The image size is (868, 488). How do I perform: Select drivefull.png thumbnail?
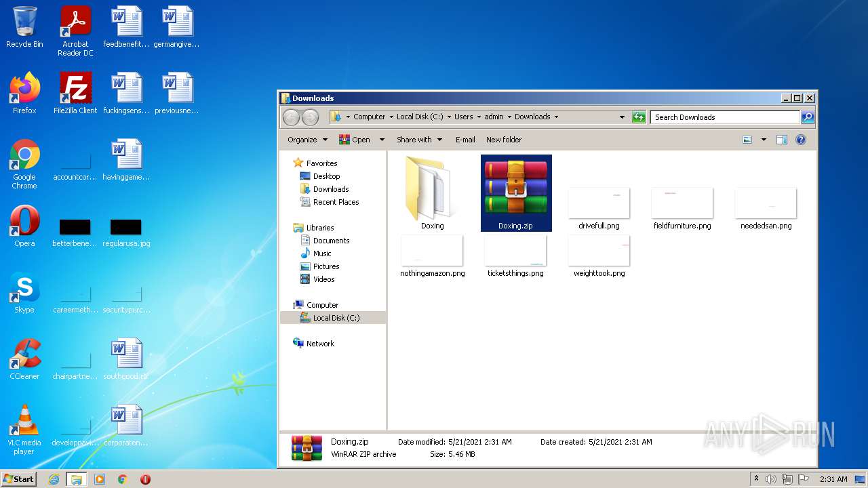pyautogui.click(x=599, y=209)
